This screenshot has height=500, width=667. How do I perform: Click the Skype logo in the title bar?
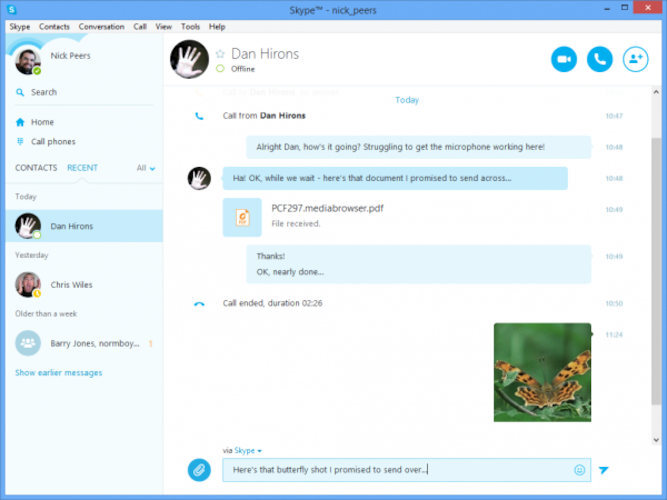[11, 9]
